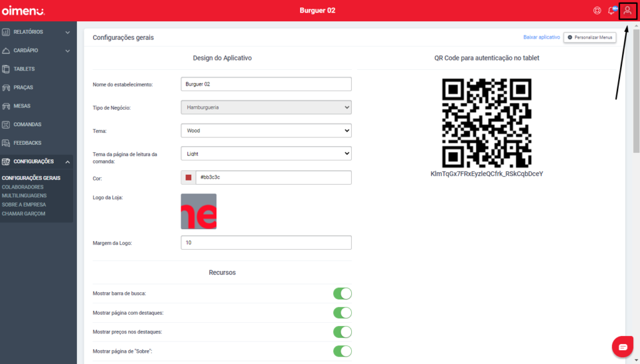Go to Sobre a Empresa submenu item
The width and height of the screenshot is (640, 364).
pyautogui.click(x=24, y=205)
